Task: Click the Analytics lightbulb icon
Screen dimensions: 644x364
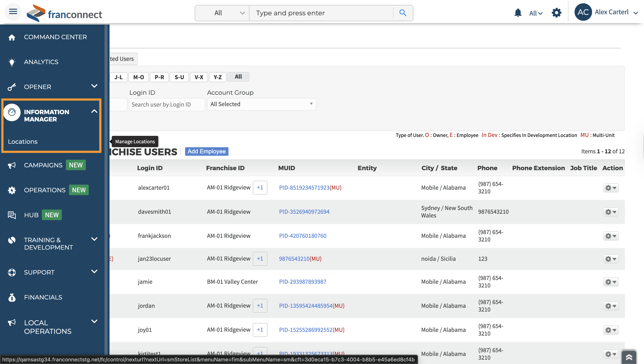Action: click(12, 62)
